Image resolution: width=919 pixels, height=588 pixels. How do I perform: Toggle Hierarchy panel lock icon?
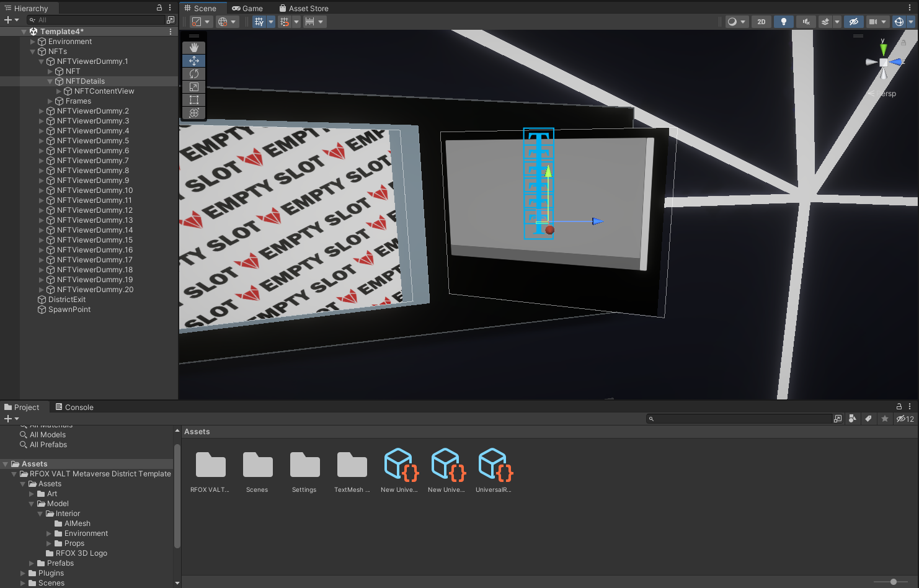click(x=159, y=8)
